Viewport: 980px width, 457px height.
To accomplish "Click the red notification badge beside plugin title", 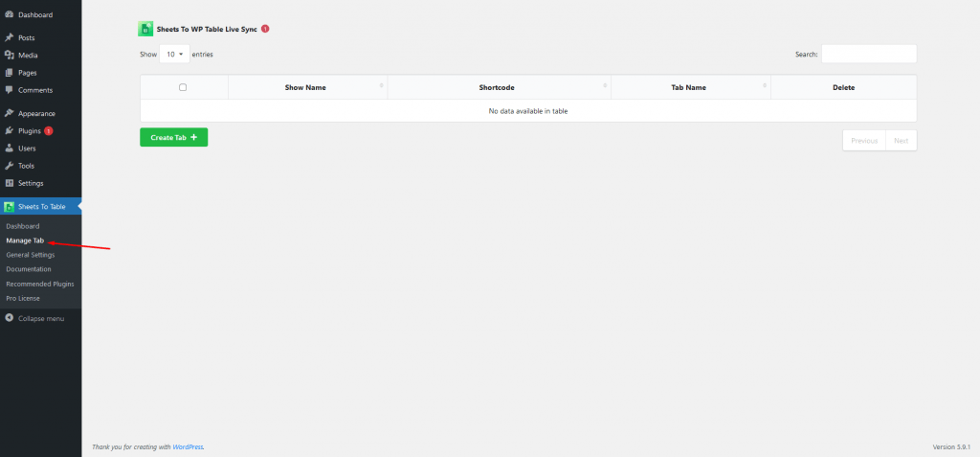I will tap(265, 29).
